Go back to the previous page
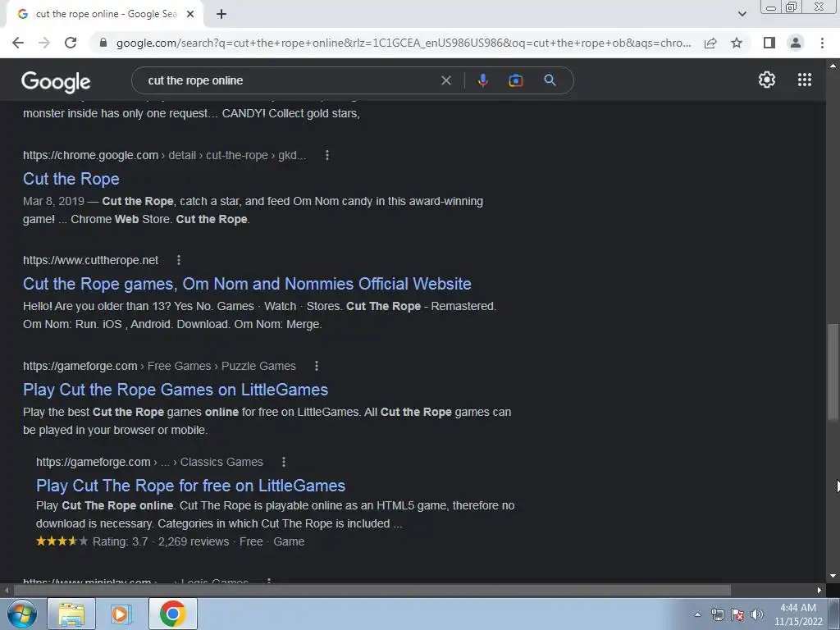 pyautogui.click(x=18, y=43)
